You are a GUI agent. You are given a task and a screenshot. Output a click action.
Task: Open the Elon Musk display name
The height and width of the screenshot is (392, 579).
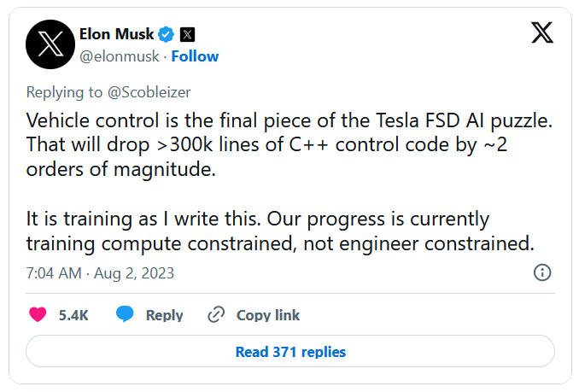coord(118,34)
